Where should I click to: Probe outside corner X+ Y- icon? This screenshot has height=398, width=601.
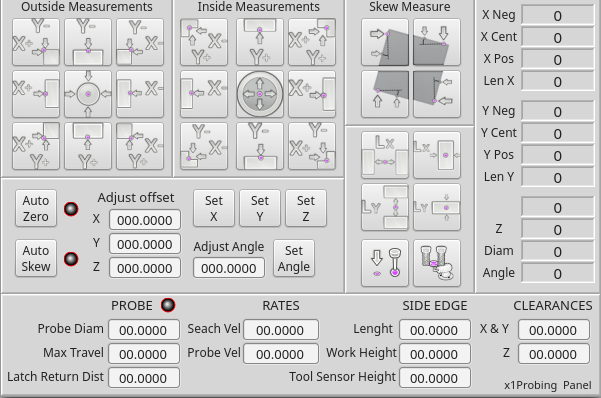coord(36,42)
